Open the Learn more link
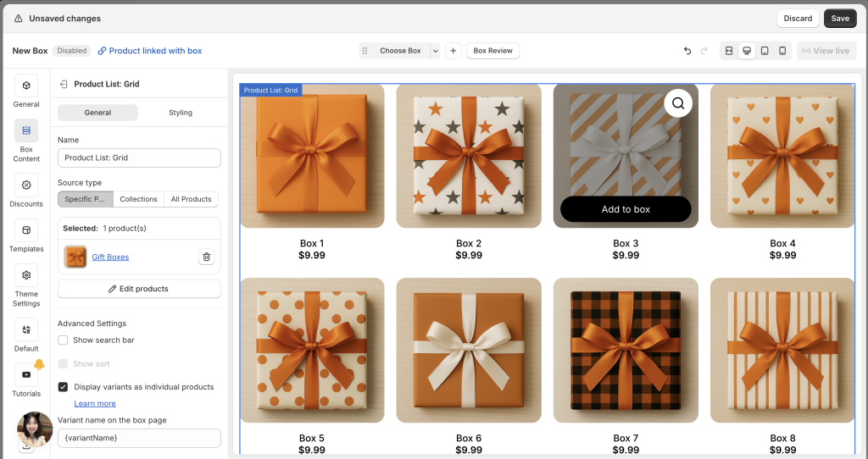The image size is (868, 459). pos(95,404)
